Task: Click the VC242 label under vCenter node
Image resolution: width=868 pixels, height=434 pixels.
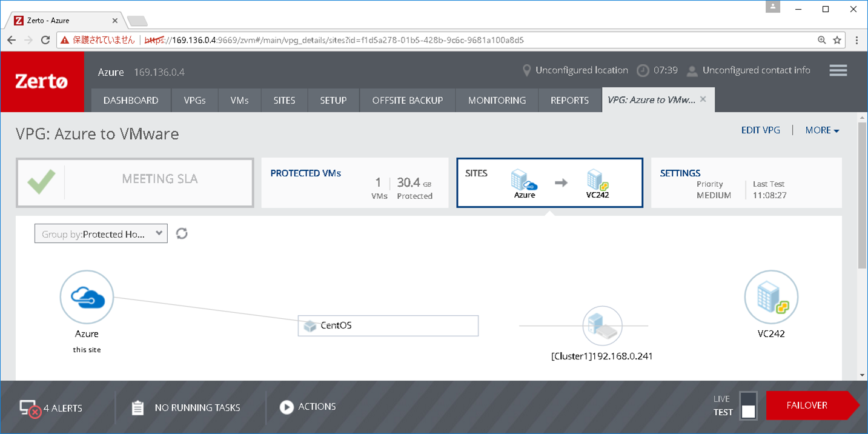Action: click(771, 333)
